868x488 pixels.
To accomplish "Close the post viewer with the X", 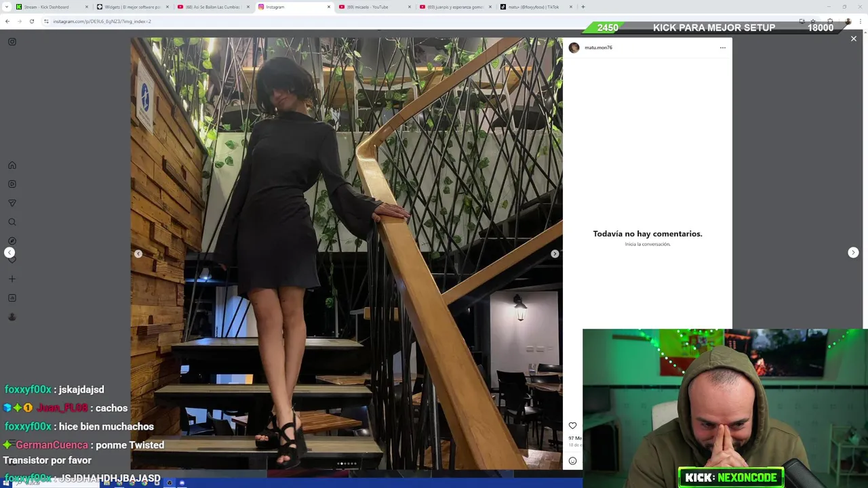I will [854, 39].
